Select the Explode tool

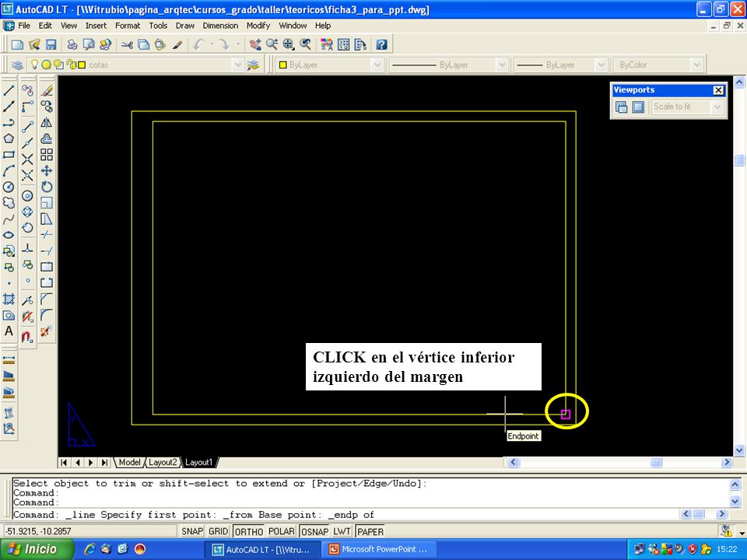[47, 331]
